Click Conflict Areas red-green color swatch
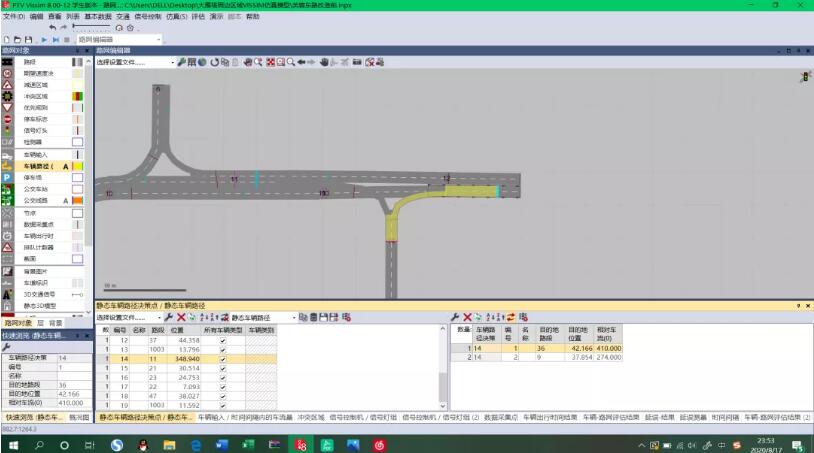814x453 pixels. tap(77, 96)
